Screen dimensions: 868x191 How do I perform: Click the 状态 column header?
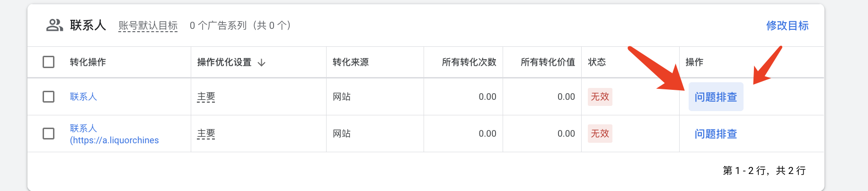[x=597, y=62]
